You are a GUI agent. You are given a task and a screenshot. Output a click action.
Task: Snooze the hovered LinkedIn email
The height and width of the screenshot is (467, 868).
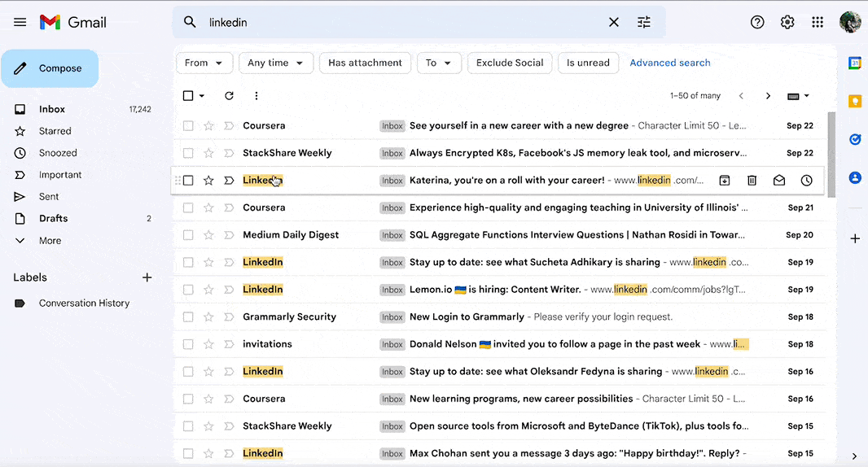[806, 181]
